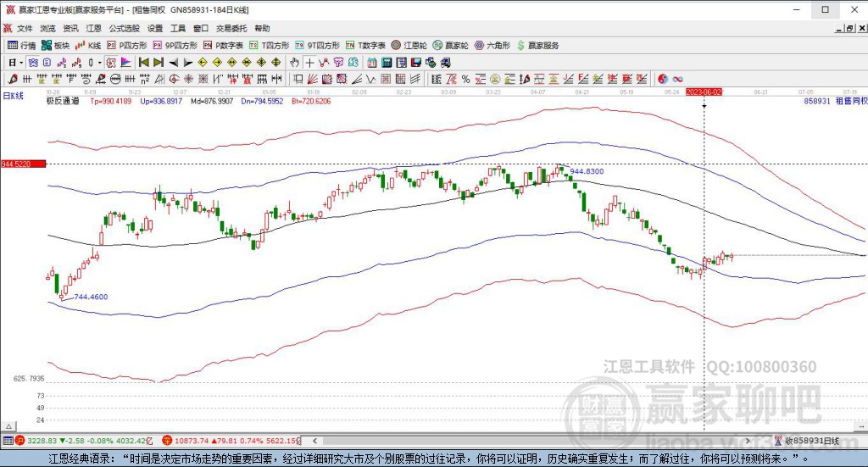Open the 江恩 menu
The image size is (868, 467).
pyautogui.click(x=93, y=28)
